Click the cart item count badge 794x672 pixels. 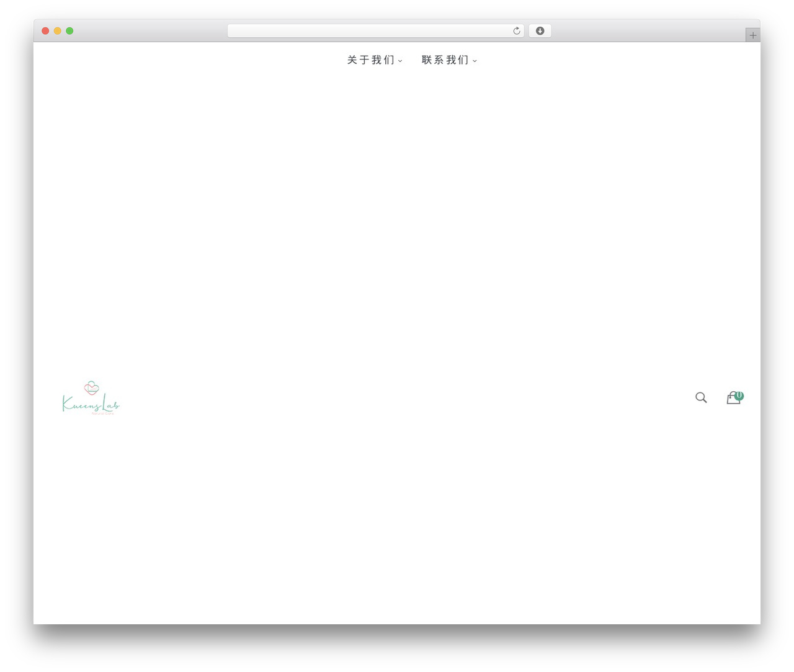click(x=739, y=396)
